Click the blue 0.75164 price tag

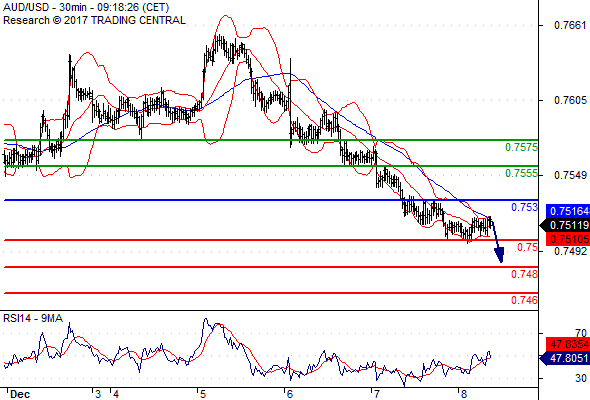[x=568, y=211]
